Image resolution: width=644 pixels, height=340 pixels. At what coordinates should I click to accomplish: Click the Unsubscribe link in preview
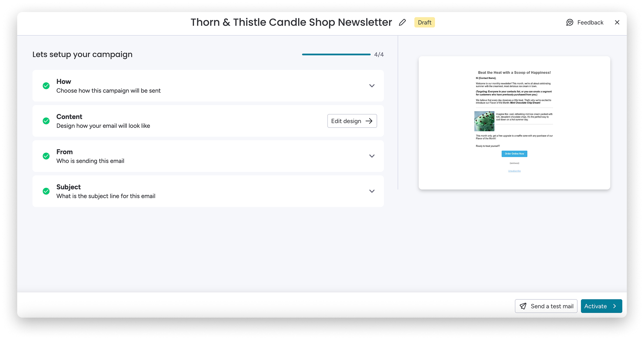[514, 171]
